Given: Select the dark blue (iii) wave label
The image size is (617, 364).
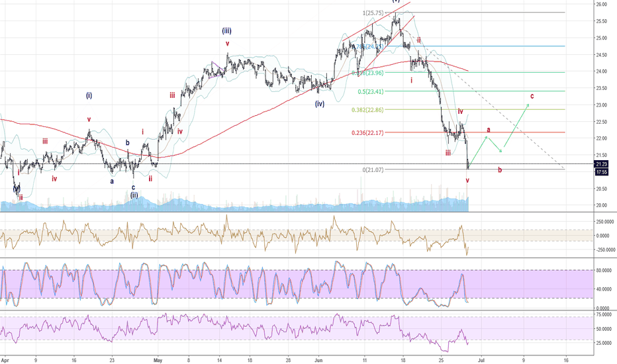Looking at the screenshot, I should 226,30.
